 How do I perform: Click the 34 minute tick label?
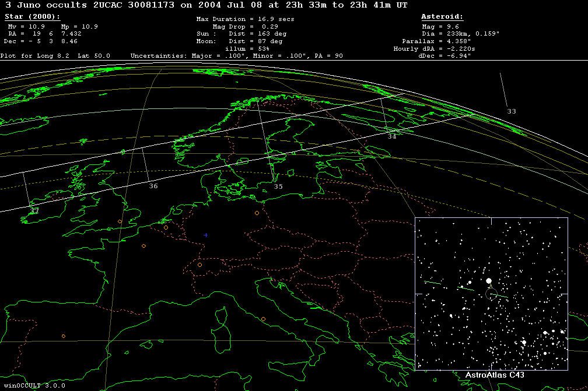click(x=391, y=136)
